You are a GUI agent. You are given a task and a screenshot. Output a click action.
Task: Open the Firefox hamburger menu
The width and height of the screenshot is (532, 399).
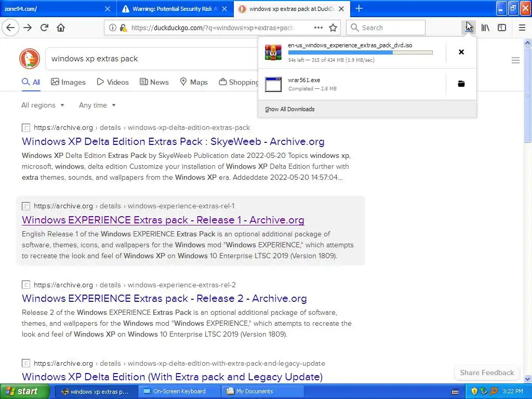(522, 28)
